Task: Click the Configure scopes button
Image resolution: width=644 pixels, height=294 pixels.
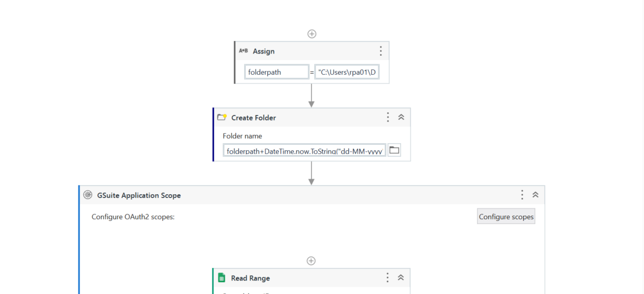Action: 506,217
